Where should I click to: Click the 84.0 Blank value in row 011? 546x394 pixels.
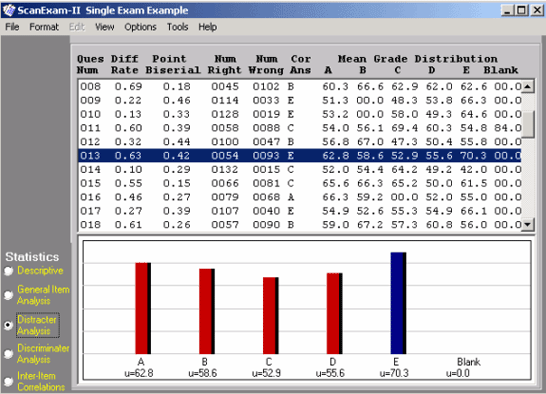(508, 128)
